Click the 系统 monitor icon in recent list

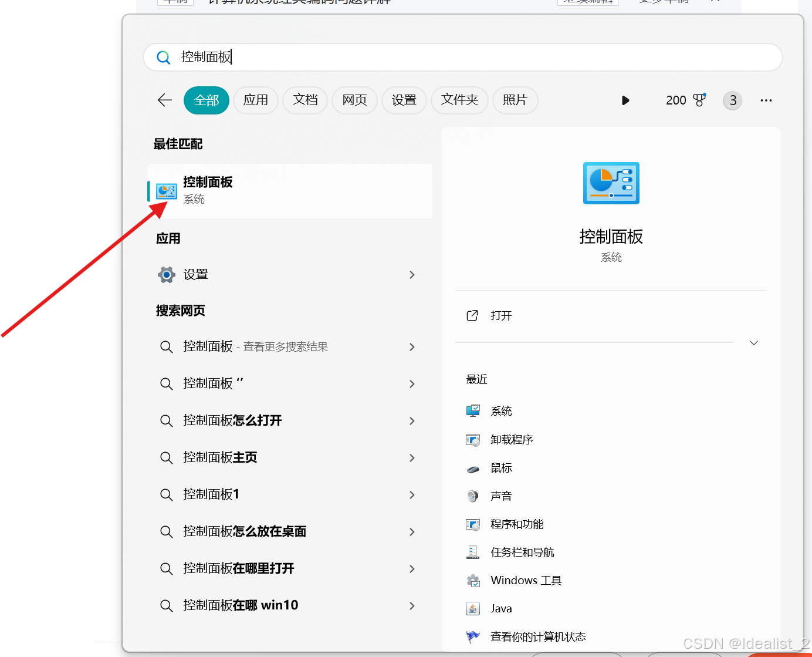(473, 411)
